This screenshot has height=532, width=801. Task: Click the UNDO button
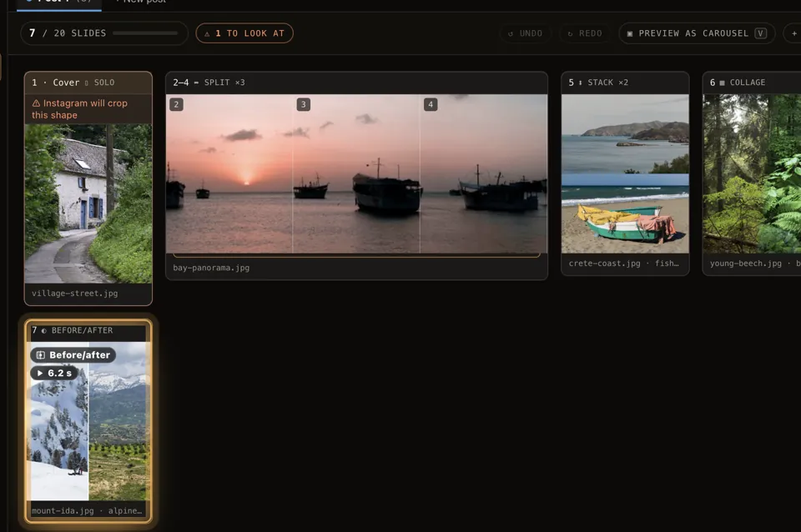coord(526,33)
